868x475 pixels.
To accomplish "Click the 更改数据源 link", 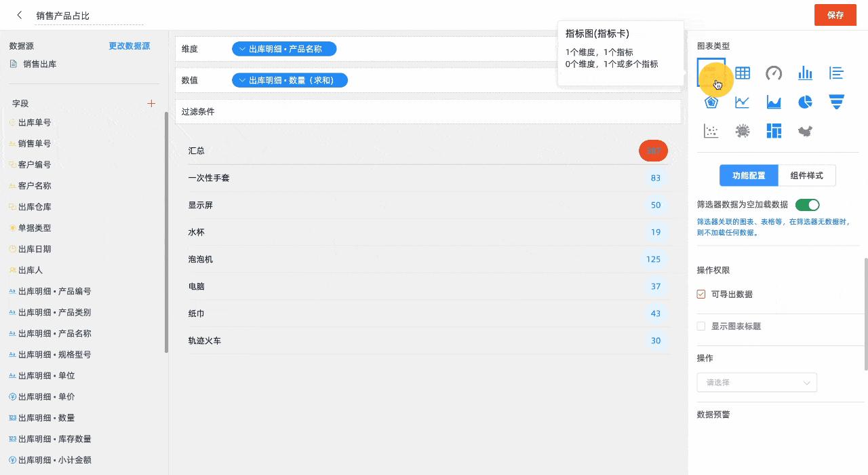I will point(129,45).
